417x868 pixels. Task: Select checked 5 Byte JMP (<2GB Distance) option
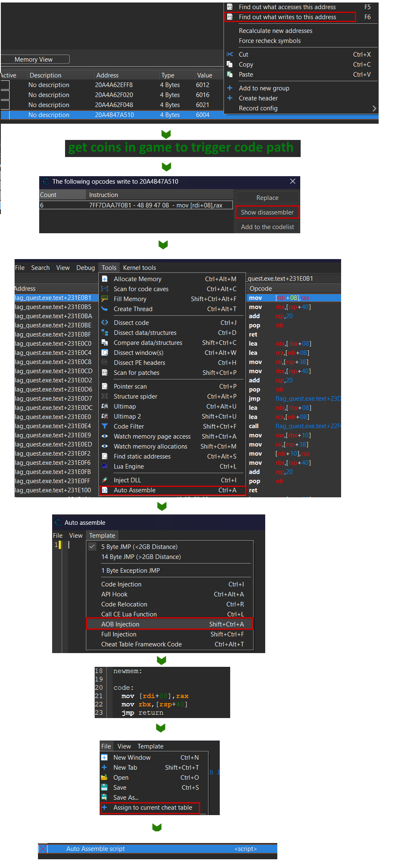point(170,547)
